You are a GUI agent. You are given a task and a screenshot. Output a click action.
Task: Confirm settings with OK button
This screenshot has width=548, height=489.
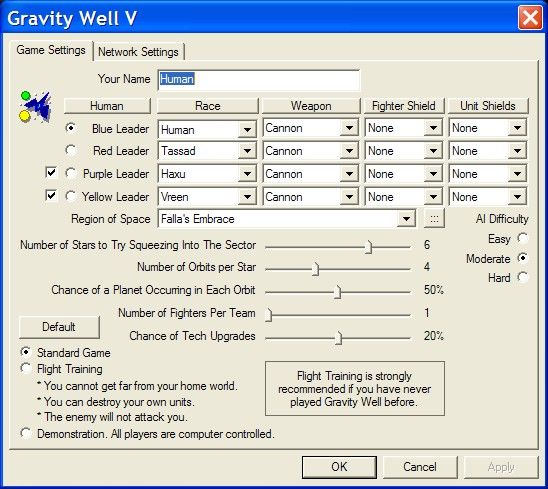[x=339, y=467]
